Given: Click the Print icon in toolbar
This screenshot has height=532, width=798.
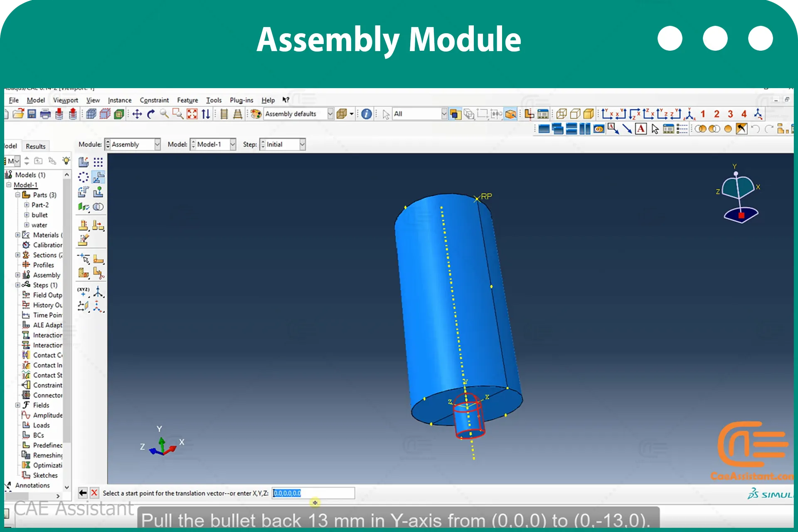Looking at the screenshot, I should click(45, 114).
